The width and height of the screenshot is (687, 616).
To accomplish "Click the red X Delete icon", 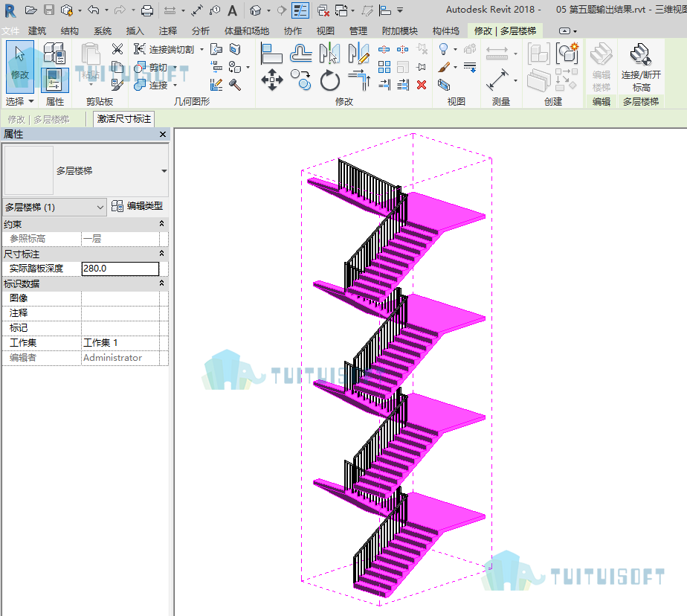I will 422,85.
